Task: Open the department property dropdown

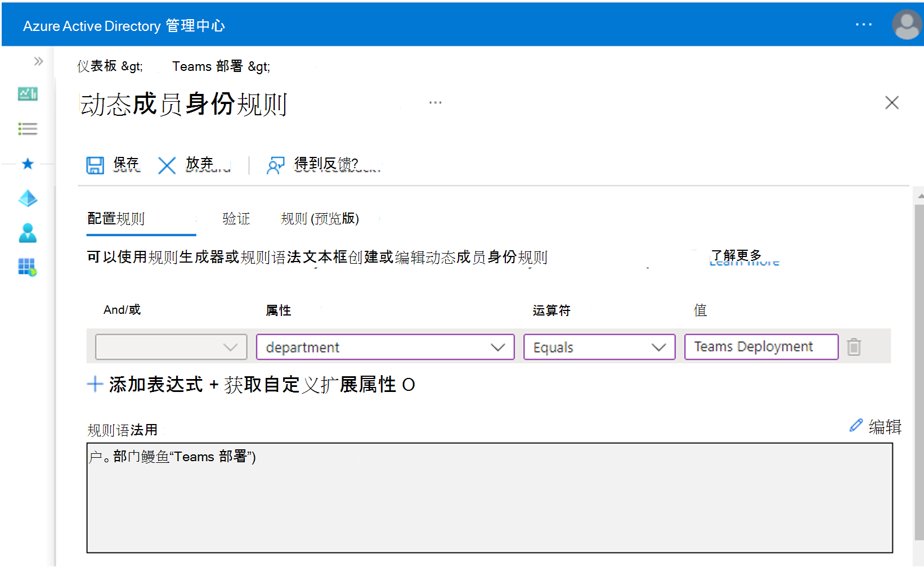Action: pyautogui.click(x=385, y=347)
